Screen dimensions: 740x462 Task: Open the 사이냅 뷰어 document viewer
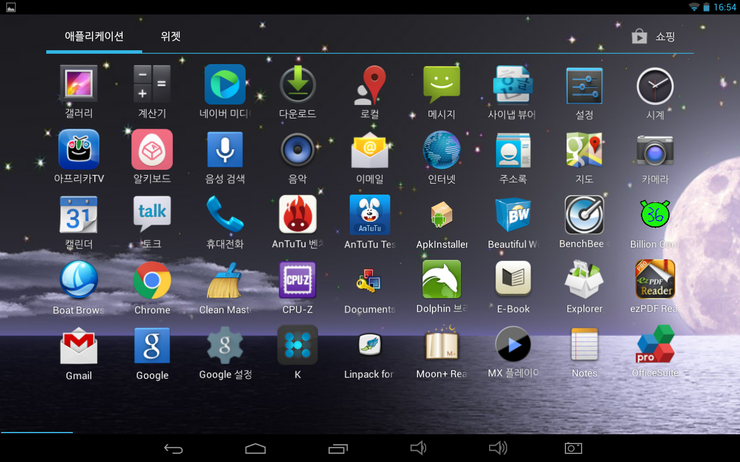click(x=513, y=85)
